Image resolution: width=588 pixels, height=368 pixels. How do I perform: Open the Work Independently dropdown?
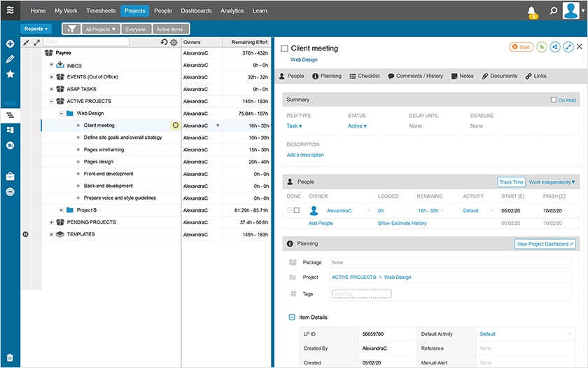552,182
